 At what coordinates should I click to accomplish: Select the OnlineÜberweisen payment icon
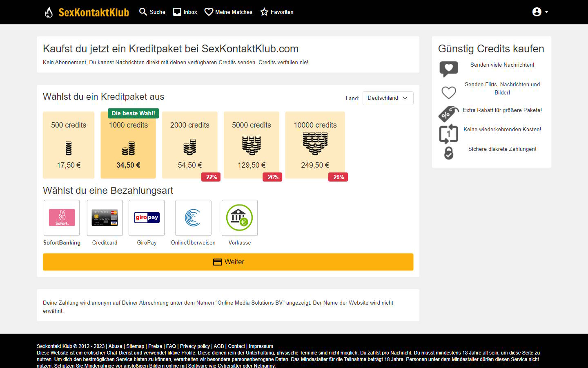(x=193, y=218)
